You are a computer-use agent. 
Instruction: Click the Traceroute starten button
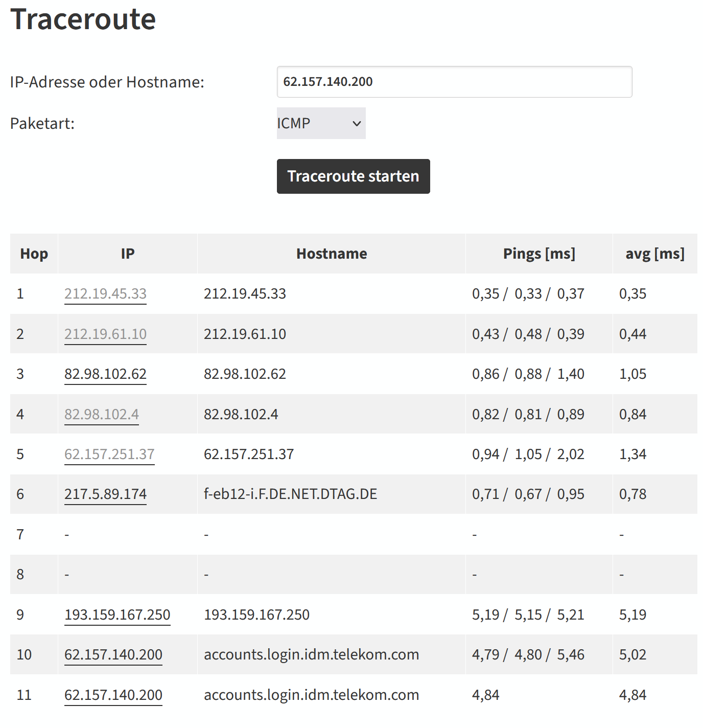coord(353,176)
